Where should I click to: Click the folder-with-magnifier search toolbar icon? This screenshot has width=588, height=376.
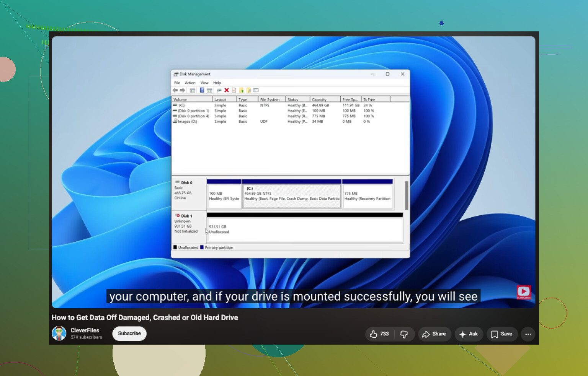249,90
